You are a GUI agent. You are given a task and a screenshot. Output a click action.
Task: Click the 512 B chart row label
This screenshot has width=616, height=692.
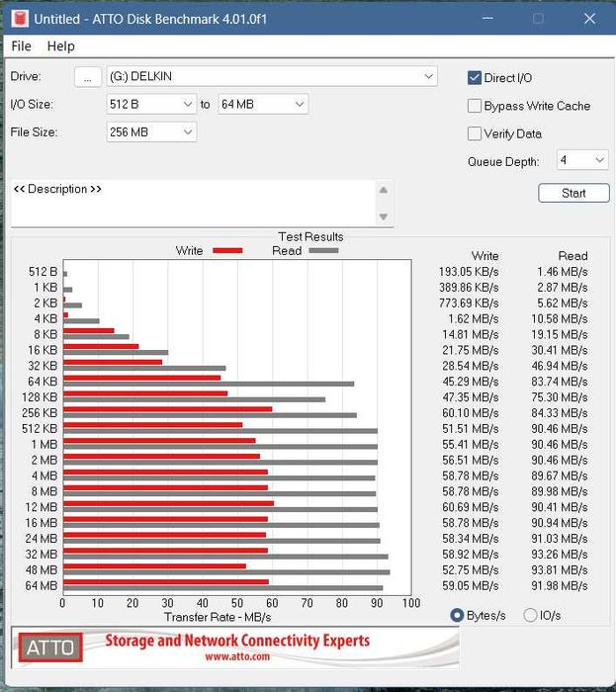click(x=43, y=272)
